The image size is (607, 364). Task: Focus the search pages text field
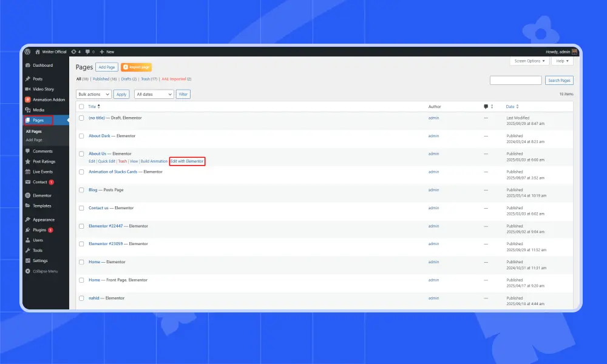point(515,80)
